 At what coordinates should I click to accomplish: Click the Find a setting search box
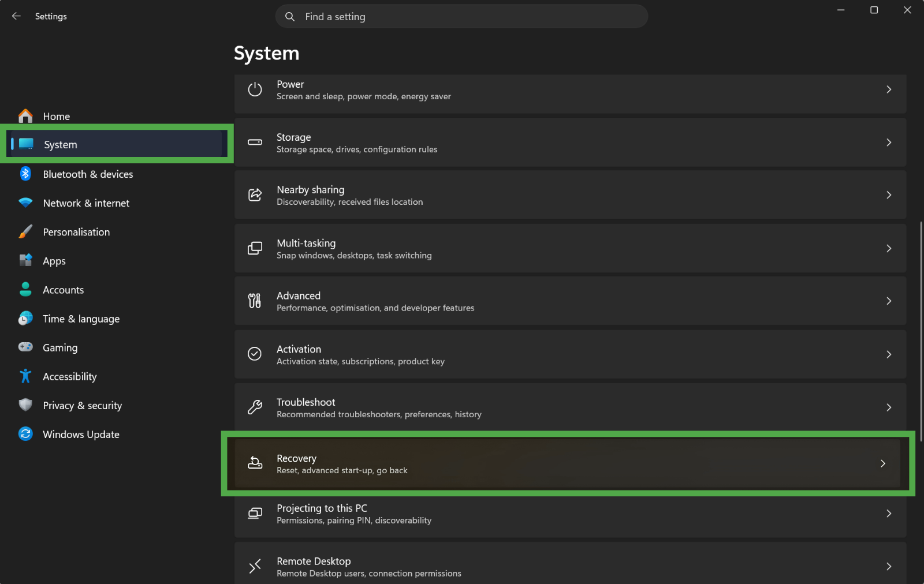(461, 17)
